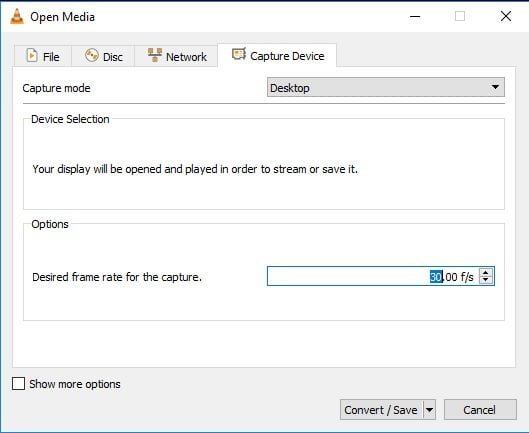Click the Network tab's network icon
The image size is (529, 433).
[155, 55]
